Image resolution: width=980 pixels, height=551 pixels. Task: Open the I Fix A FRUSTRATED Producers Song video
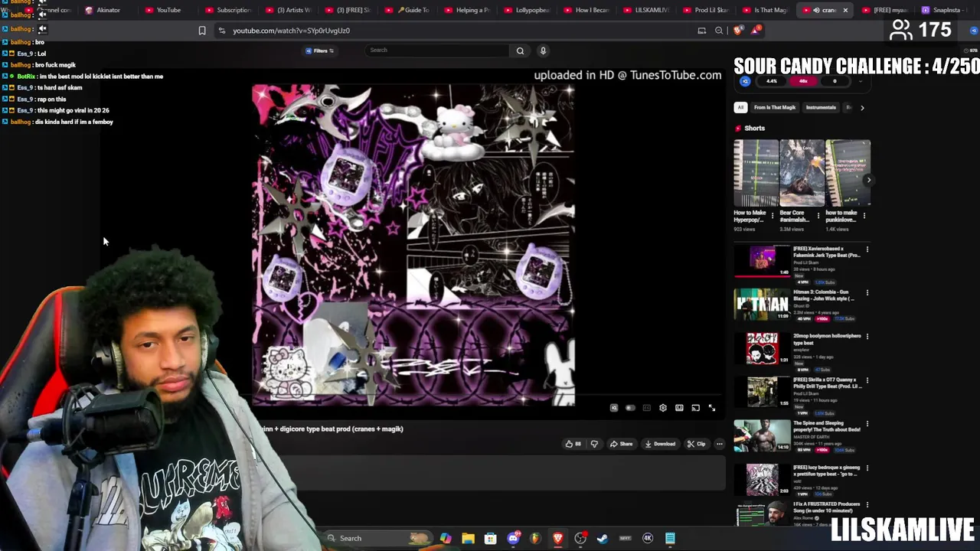tap(826, 507)
